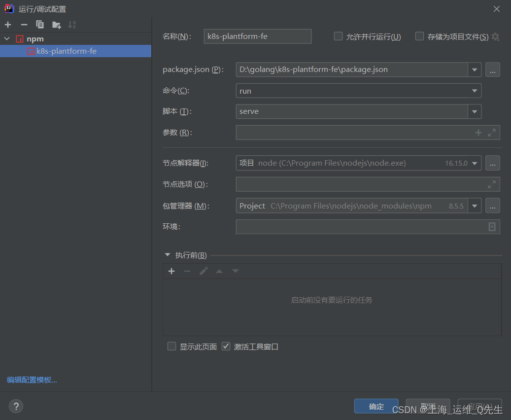511x420 pixels.
Task: Expand the 参数 field to full editor
Action: pos(491,132)
